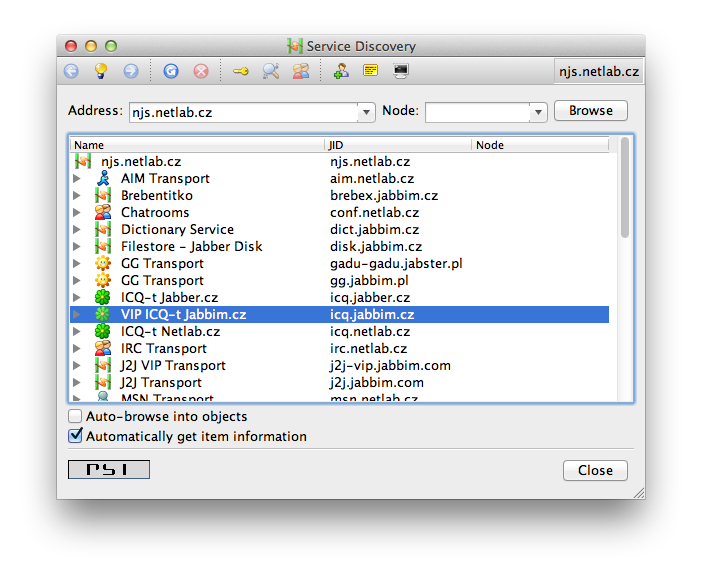Click the AIM Transport running-man icon

pos(103,178)
